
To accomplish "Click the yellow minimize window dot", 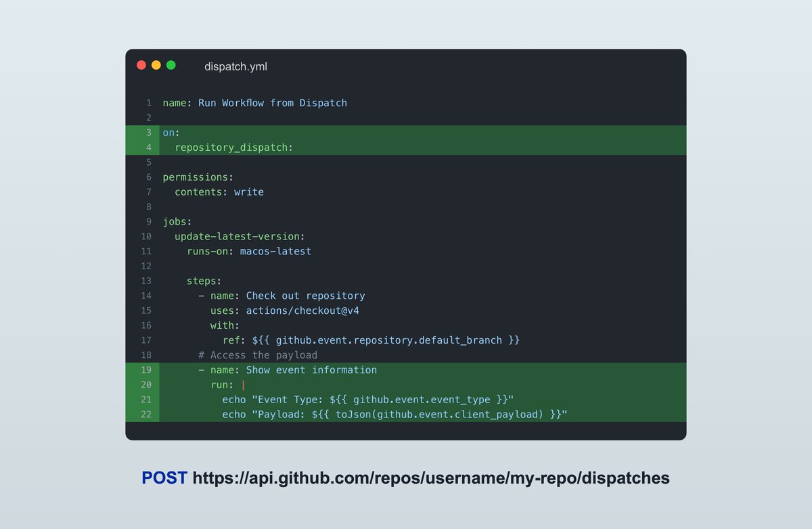I will pyautogui.click(x=156, y=66).
